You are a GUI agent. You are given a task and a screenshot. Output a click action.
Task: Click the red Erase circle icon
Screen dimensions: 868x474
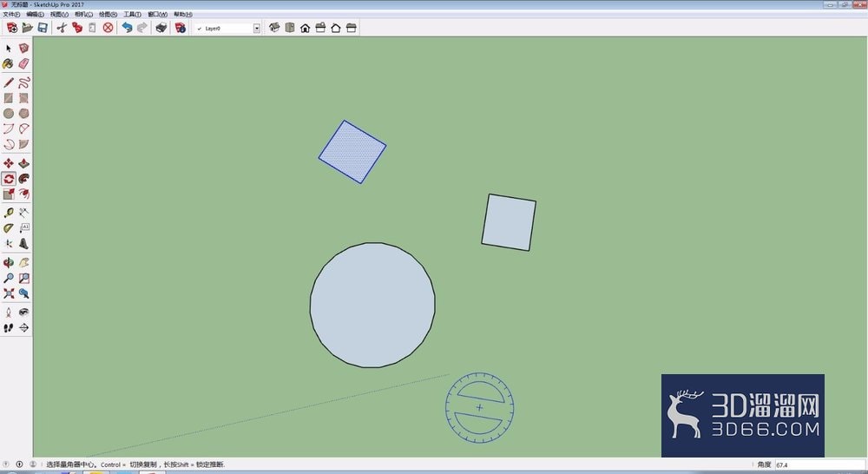pyautogui.click(x=108, y=28)
